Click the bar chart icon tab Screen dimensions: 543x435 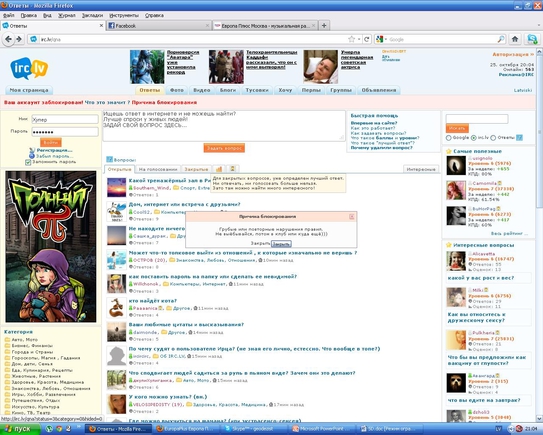pos(219,169)
